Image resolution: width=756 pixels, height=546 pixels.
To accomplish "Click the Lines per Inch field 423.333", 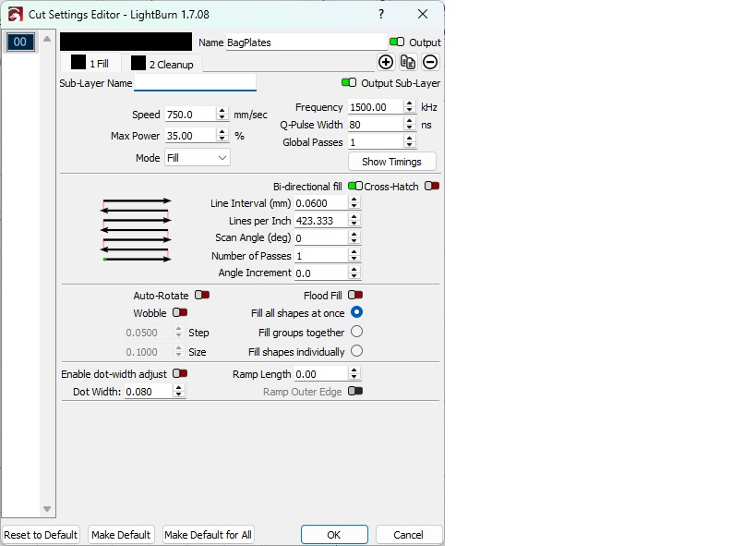I will tap(321, 221).
